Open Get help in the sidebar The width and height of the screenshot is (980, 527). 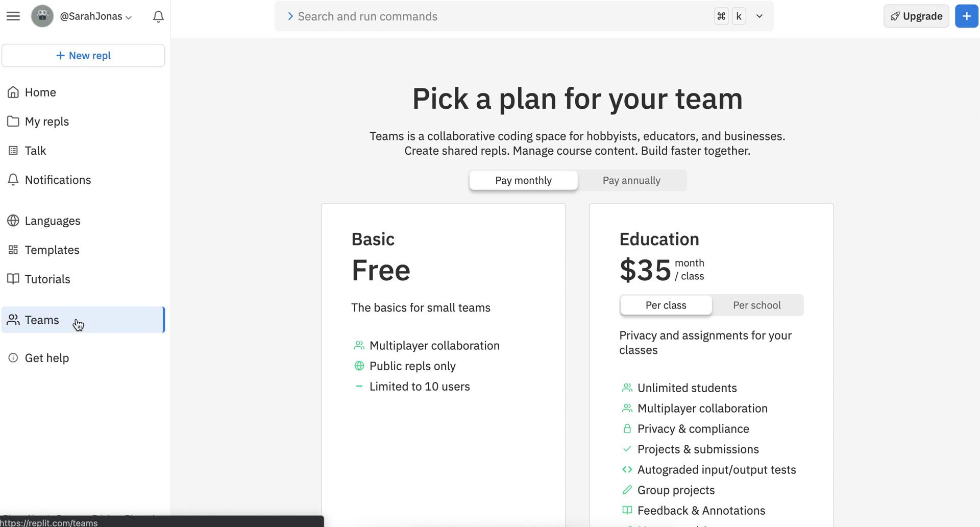coord(46,358)
